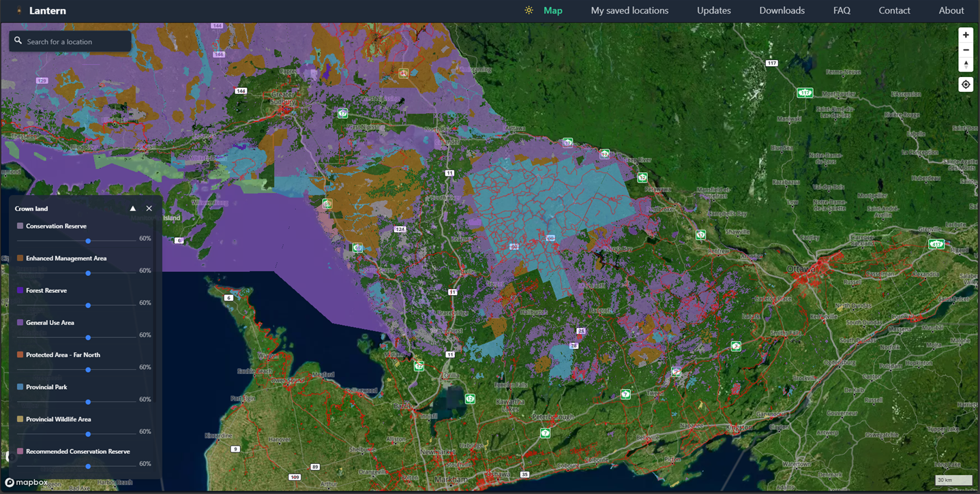The height and width of the screenshot is (494, 980).
Task: Close the Crown land panel
Action: 149,209
